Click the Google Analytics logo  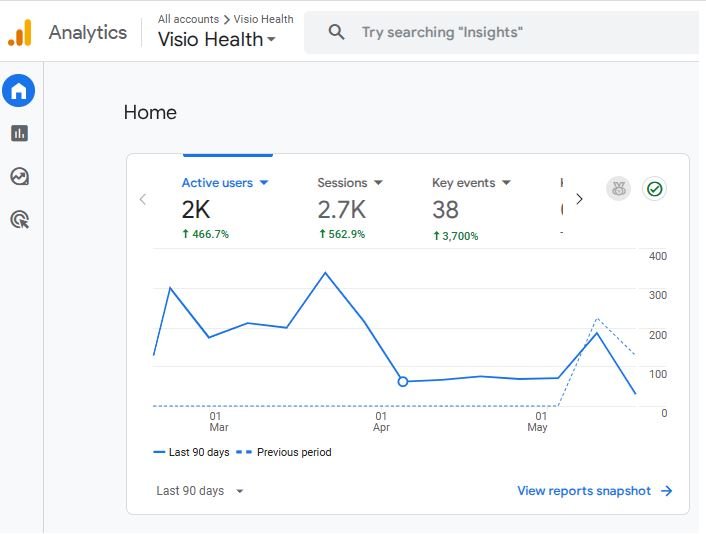tap(20, 32)
